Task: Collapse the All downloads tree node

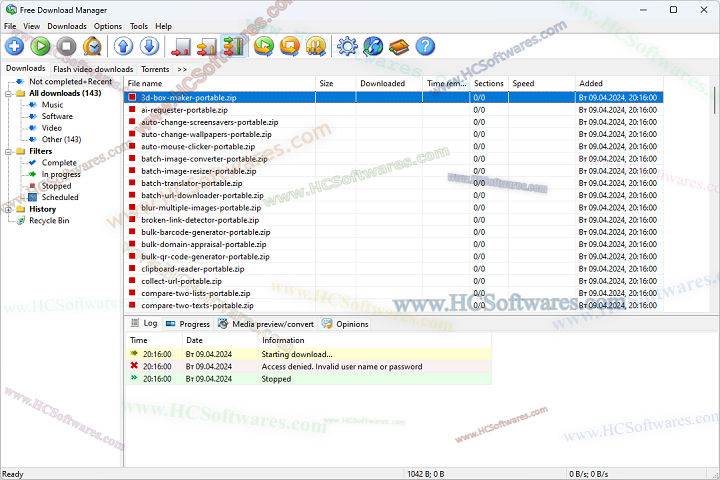Action: (x=8, y=94)
